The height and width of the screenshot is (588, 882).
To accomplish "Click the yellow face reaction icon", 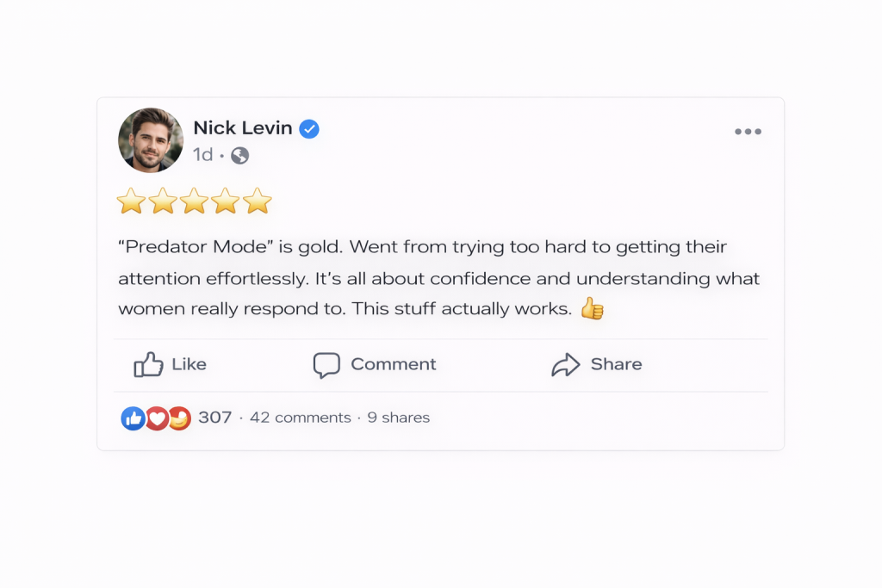I will (178, 418).
